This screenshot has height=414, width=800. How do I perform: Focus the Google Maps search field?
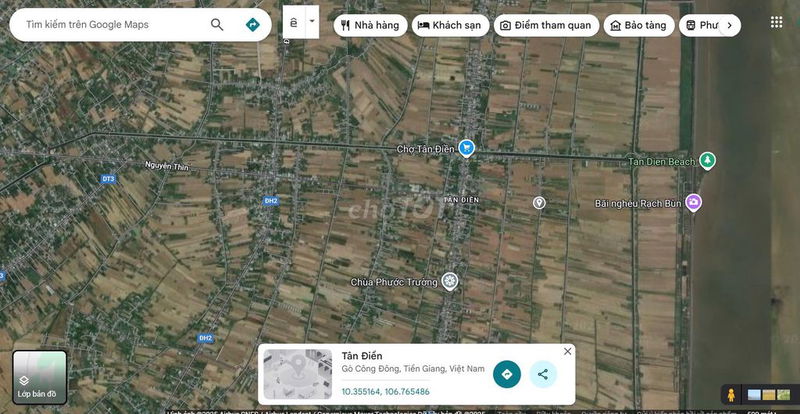[x=110, y=25]
